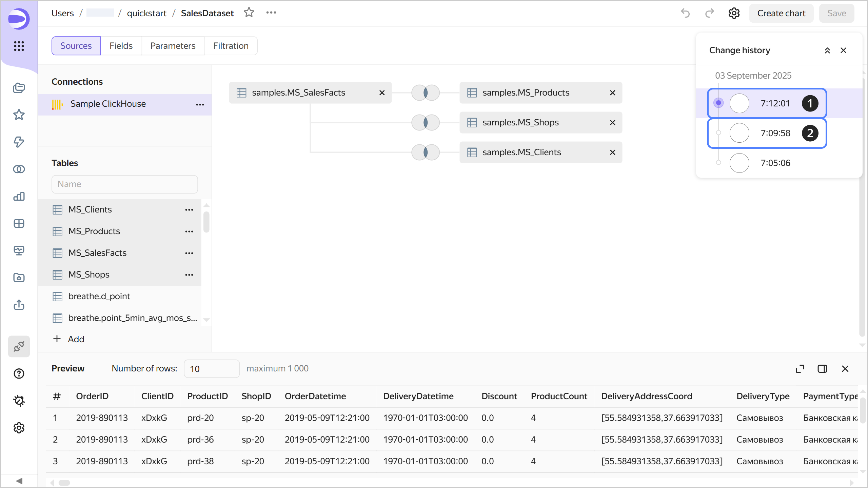Viewport: 868px width, 488px height.
Task: Open the Filtration tab
Action: pos(231,46)
